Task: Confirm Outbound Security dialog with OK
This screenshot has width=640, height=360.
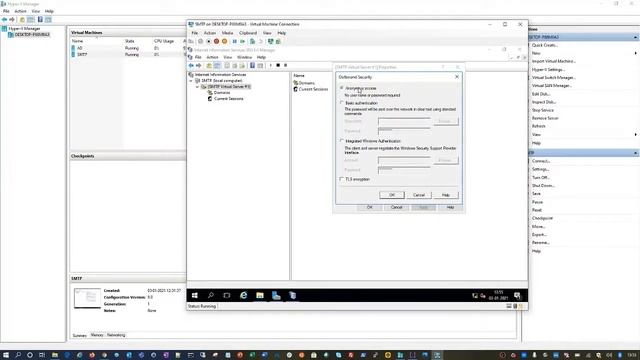Action: click(392, 195)
